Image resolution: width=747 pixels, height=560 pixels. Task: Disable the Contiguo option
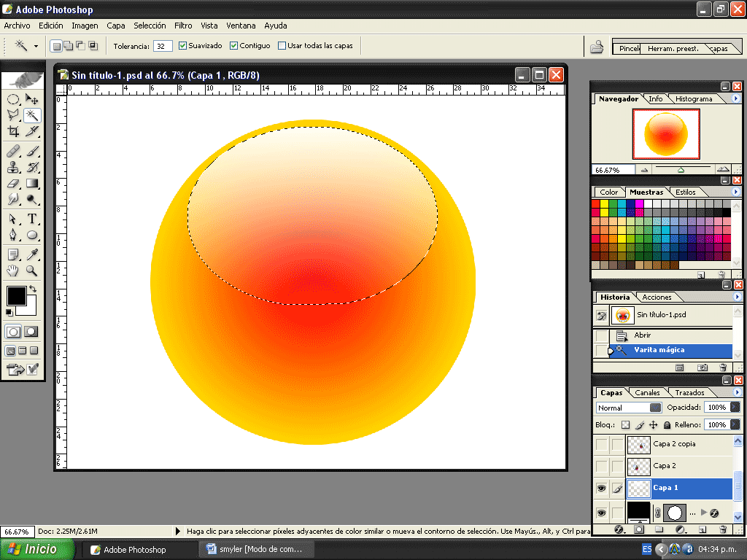click(233, 45)
